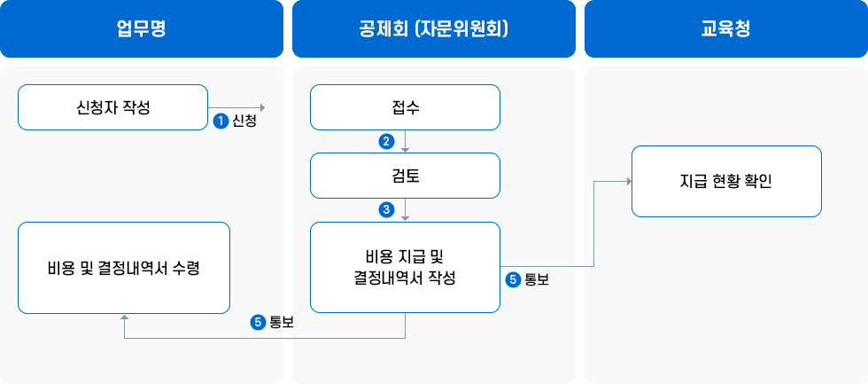This screenshot has height=384, width=868.
Task: Click the 통보 label on the return line to 수령
Action: (282, 323)
